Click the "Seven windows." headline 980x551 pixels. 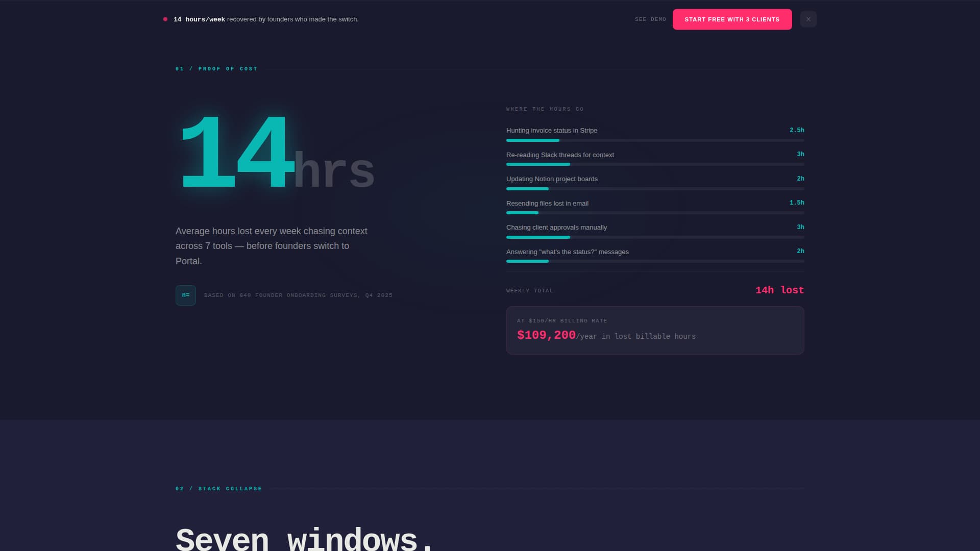[305, 539]
